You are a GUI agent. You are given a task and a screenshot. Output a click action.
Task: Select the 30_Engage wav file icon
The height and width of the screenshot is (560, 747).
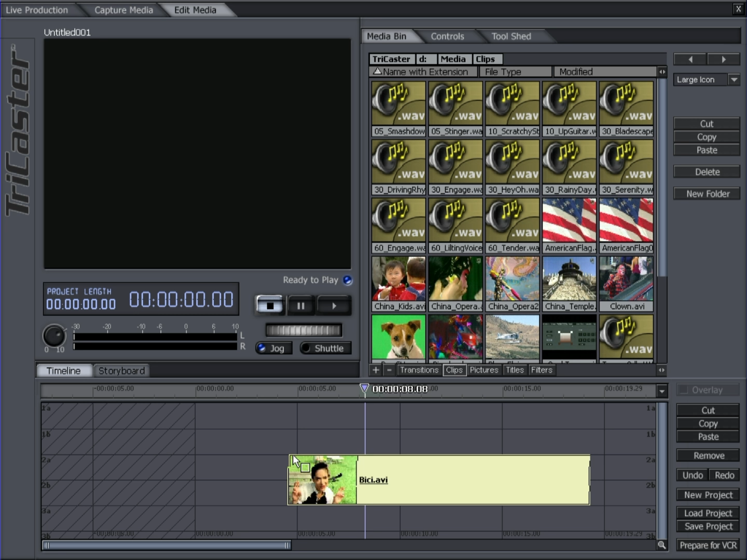[x=455, y=167]
